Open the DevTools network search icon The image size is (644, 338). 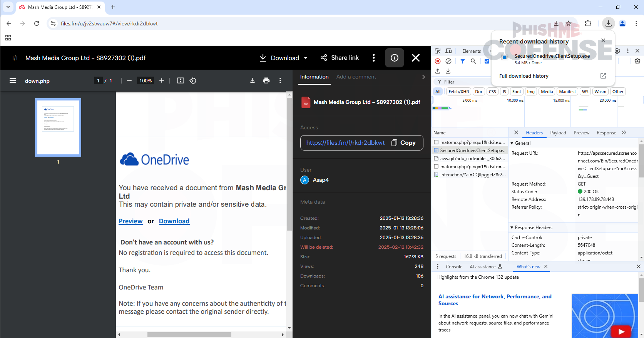coord(473,61)
